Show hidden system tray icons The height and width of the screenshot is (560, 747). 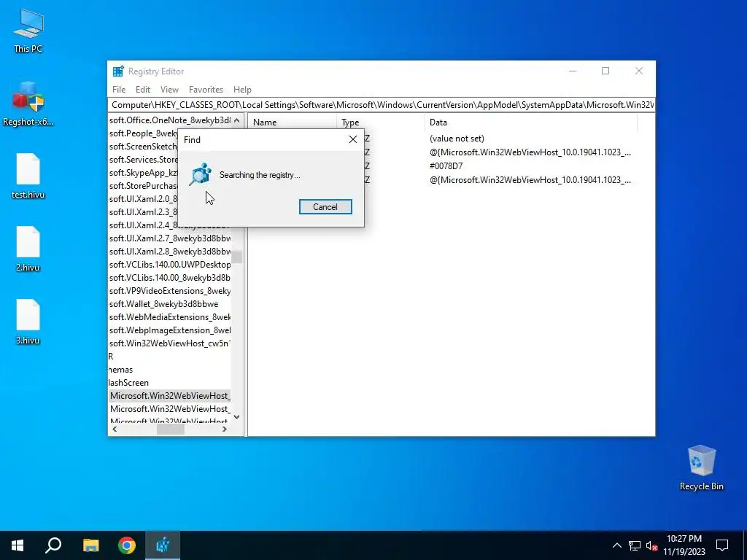pos(616,545)
